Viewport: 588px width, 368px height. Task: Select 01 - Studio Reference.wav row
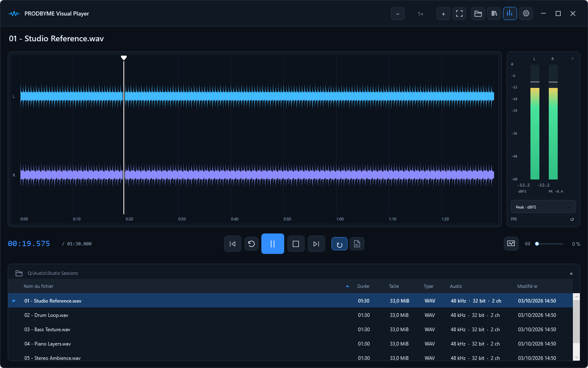click(x=290, y=301)
